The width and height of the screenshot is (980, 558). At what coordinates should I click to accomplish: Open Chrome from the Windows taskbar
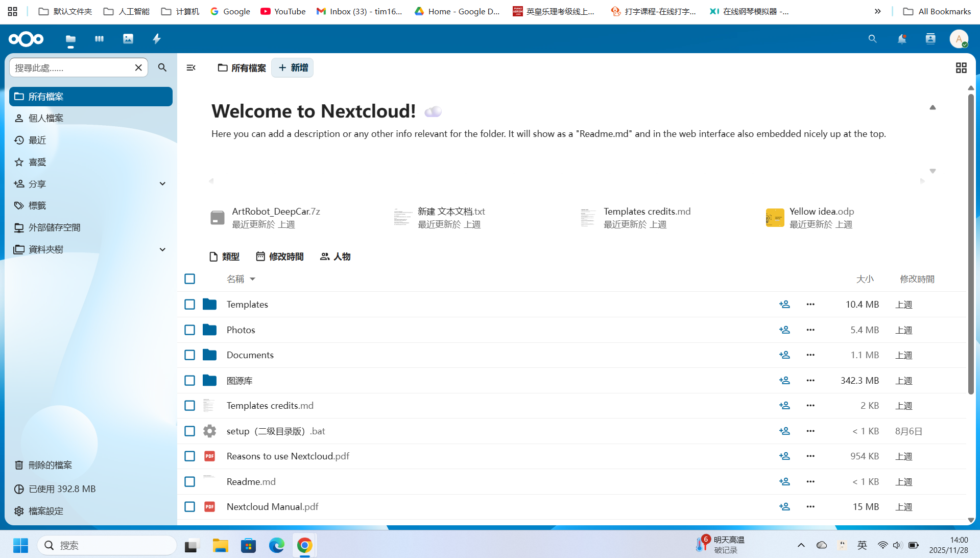click(x=304, y=545)
